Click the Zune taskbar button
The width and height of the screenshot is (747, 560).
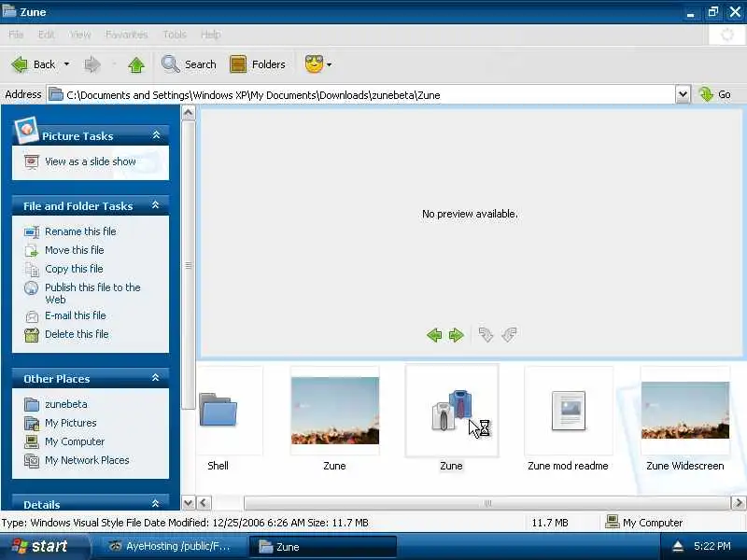point(322,547)
